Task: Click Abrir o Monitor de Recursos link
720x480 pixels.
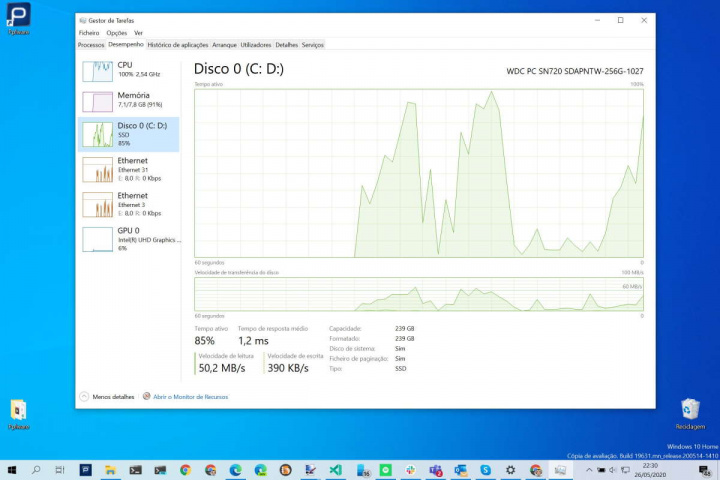Action: [x=190, y=396]
